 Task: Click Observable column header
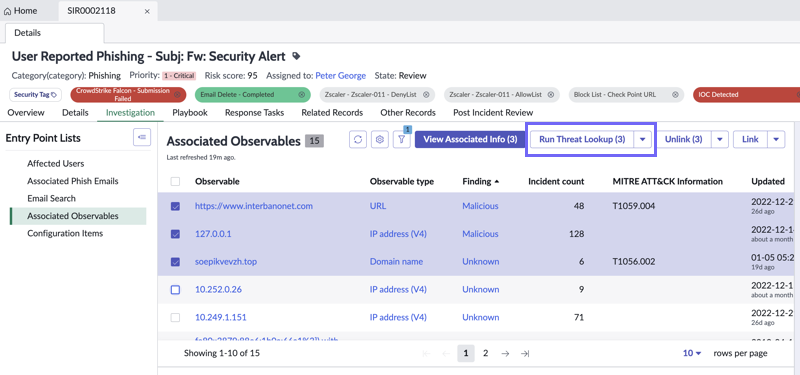click(x=217, y=181)
